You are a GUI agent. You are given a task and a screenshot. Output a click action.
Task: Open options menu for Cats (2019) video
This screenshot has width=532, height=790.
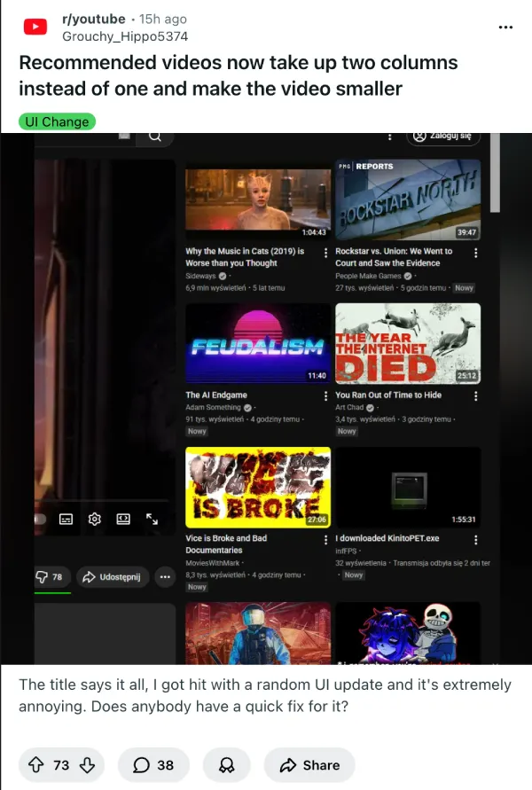(326, 253)
